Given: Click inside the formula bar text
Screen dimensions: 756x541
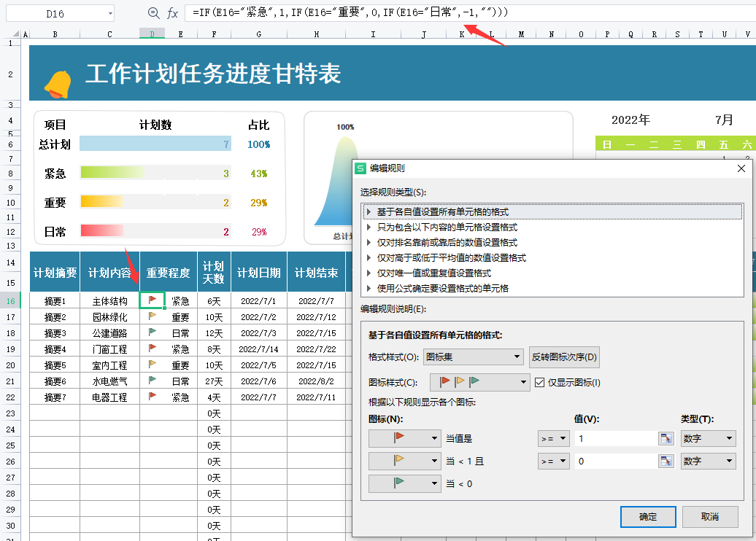Looking at the screenshot, I should (350, 12).
